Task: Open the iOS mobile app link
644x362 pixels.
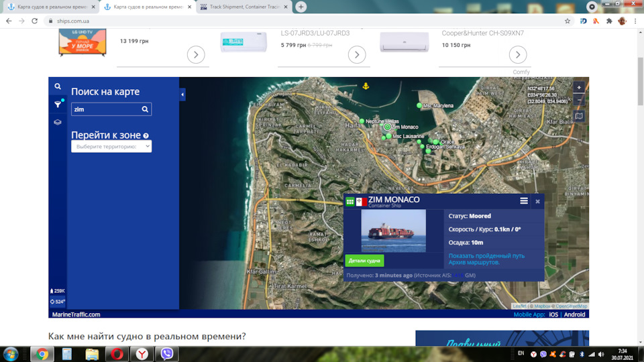Action: pos(553,314)
